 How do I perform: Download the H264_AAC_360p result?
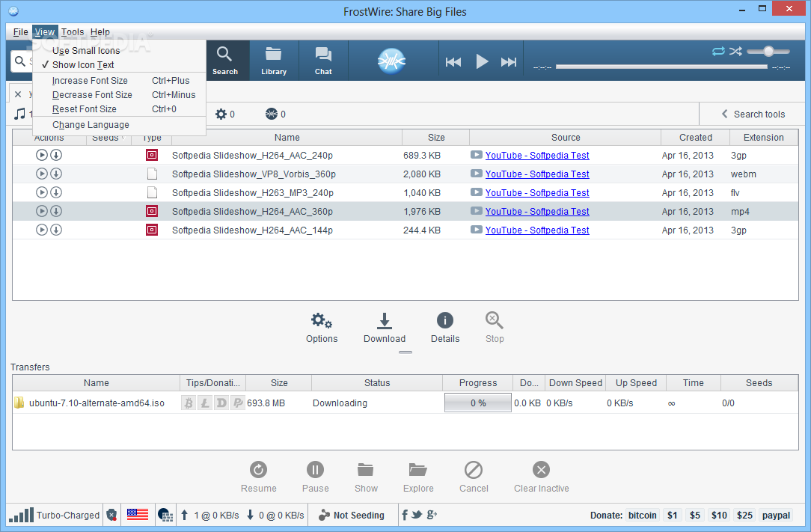56,210
